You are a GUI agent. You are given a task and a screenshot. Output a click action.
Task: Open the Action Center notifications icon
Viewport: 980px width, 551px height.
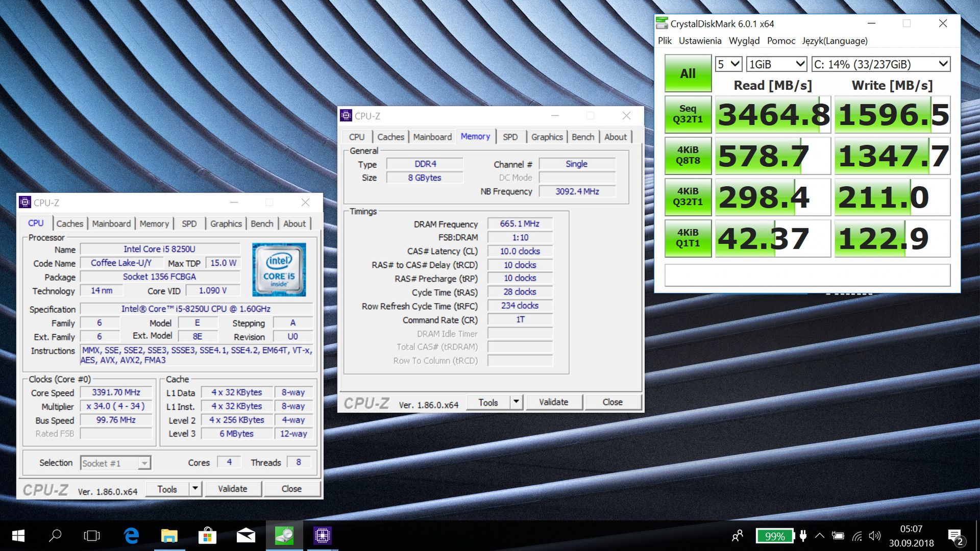point(955,536)
